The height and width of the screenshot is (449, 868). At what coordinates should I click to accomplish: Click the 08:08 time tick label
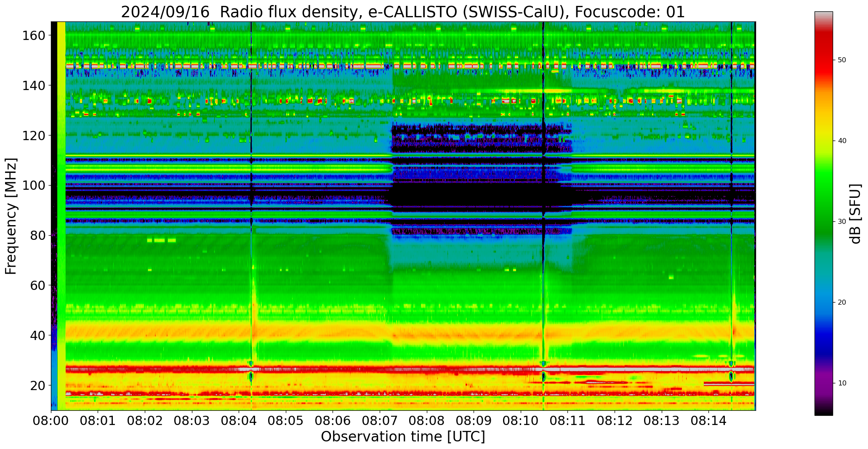pos(427,421)
